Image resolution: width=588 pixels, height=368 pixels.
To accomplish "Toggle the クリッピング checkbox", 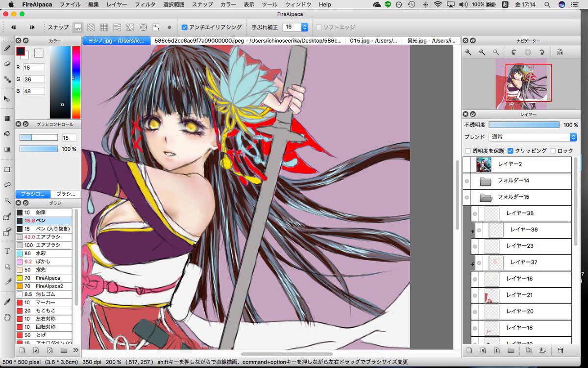I will coord(511,151).
